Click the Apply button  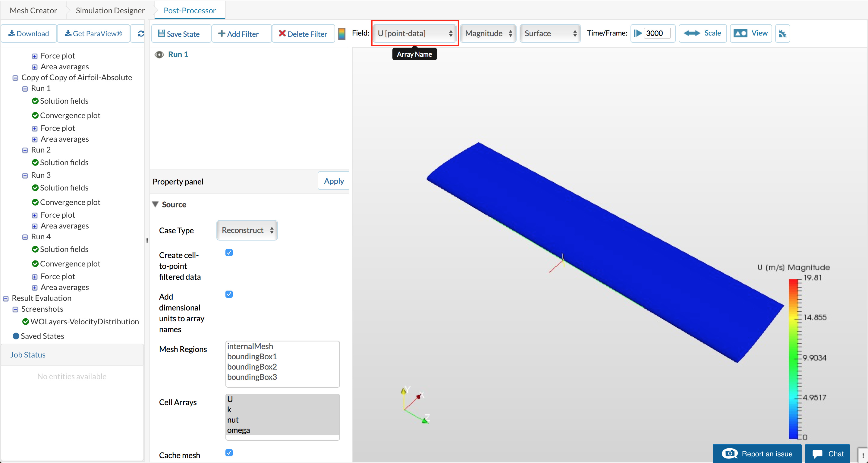click(x=333, y=181)
